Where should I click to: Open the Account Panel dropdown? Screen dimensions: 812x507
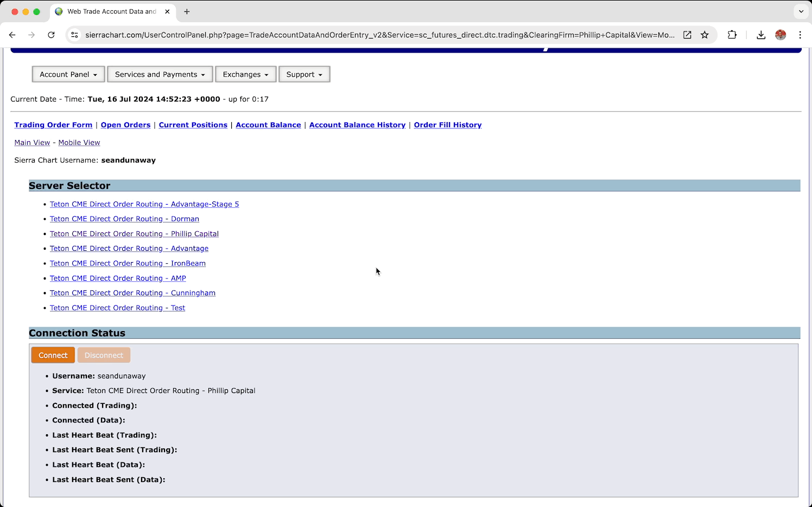click(x=68, y=74)
